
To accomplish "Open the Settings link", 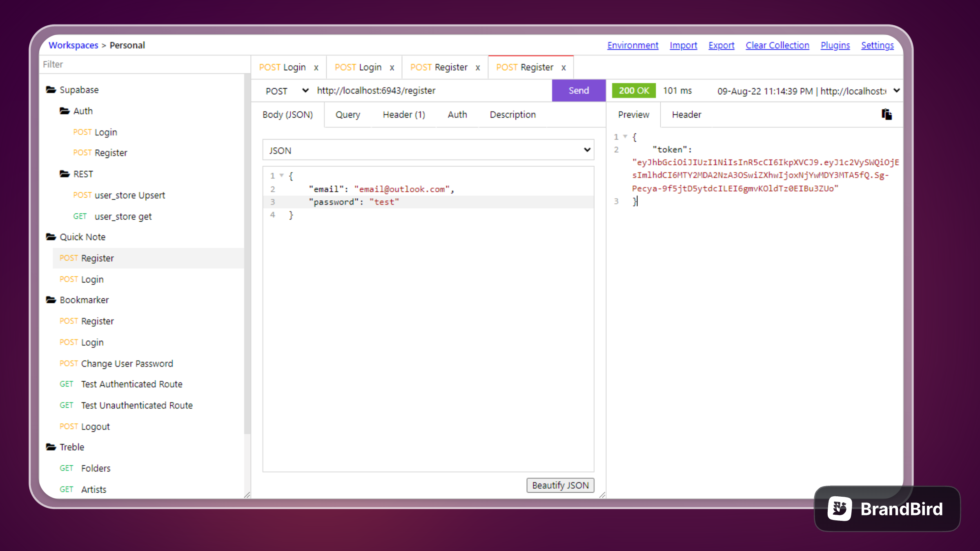I will coord(877,45).
